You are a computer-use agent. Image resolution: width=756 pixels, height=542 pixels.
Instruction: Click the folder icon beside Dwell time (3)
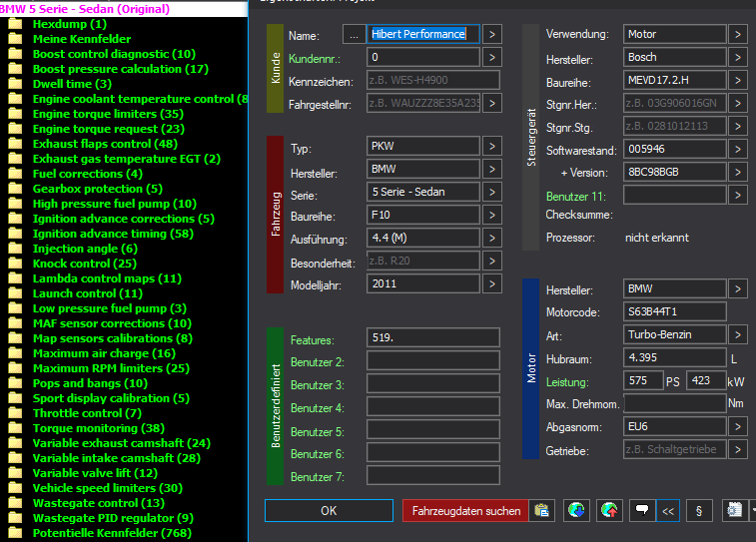15,84
